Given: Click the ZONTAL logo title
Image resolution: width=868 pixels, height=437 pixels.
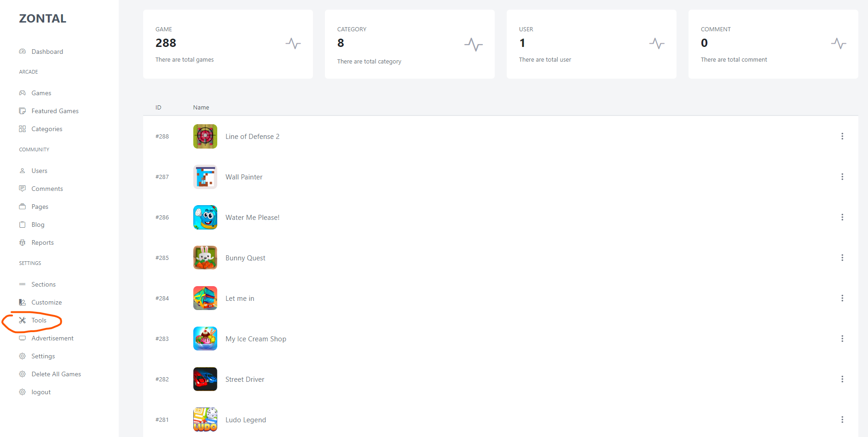Looking at the screenshot, I should [42, 18].
